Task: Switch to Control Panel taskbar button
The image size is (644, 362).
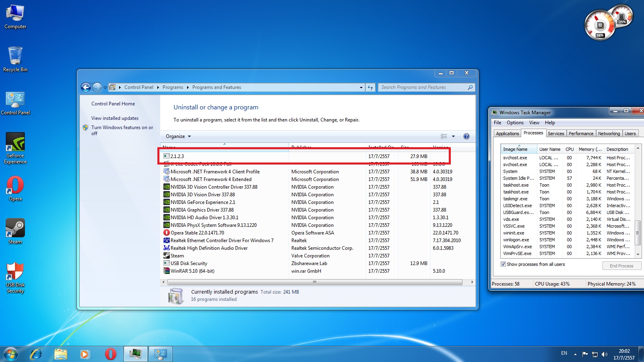Action: 161,354
